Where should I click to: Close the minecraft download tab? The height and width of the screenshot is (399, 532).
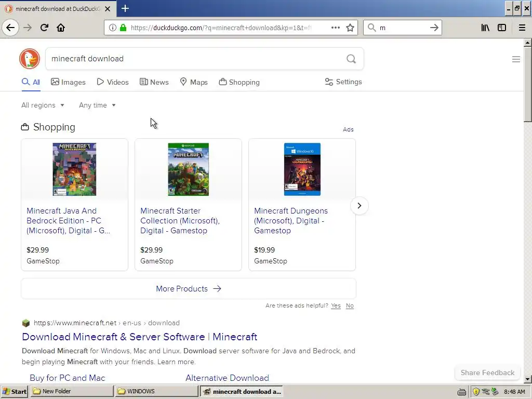pos(108,9)
